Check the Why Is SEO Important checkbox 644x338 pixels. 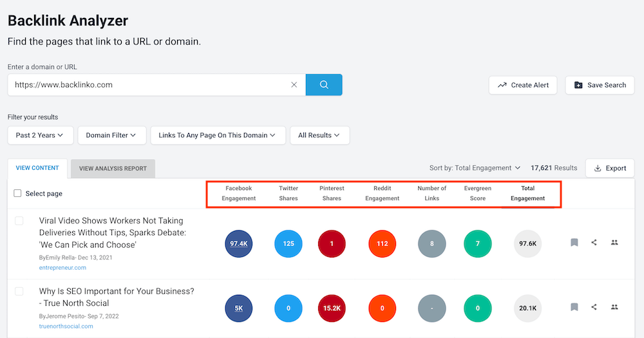pyautogui.click(x=19, y=292)
